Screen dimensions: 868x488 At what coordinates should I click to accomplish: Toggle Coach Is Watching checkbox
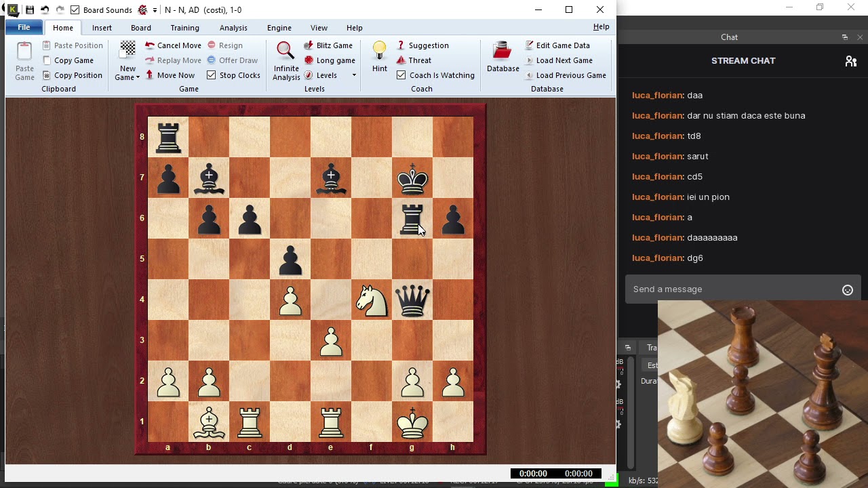tap(401, 75)
